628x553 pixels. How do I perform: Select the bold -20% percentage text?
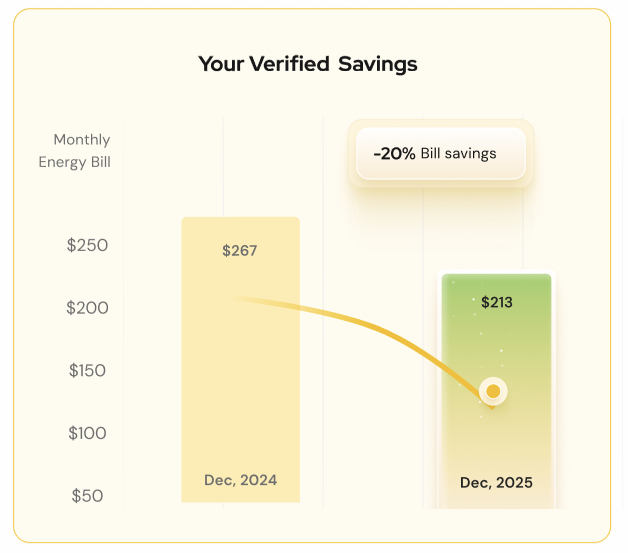[394, 154]
